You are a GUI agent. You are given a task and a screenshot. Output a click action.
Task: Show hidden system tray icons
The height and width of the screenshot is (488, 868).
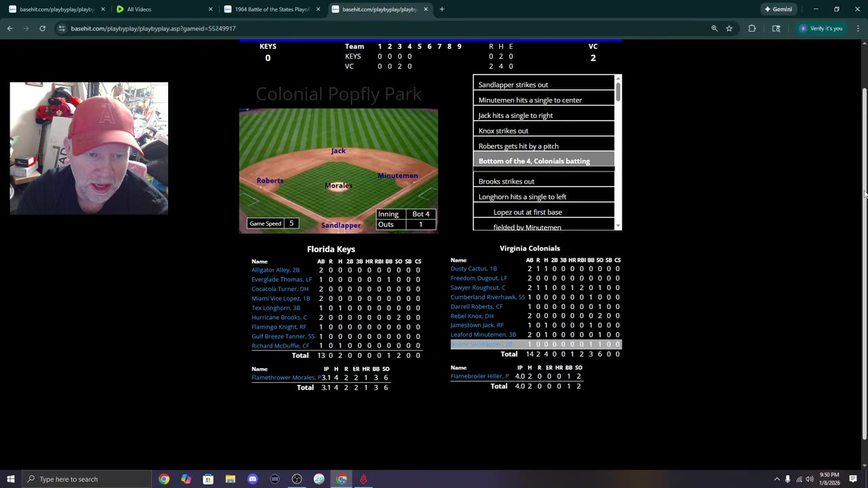(x=776, y=479)
